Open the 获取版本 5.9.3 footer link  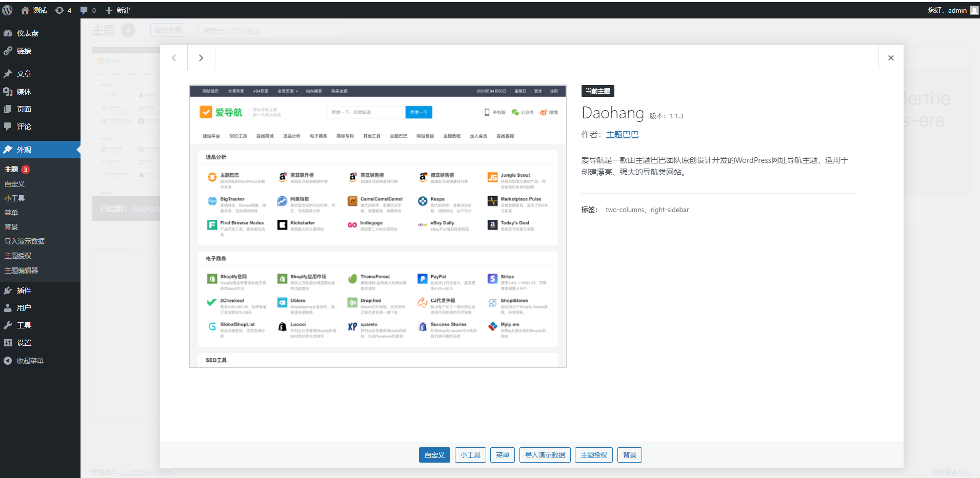952,472
